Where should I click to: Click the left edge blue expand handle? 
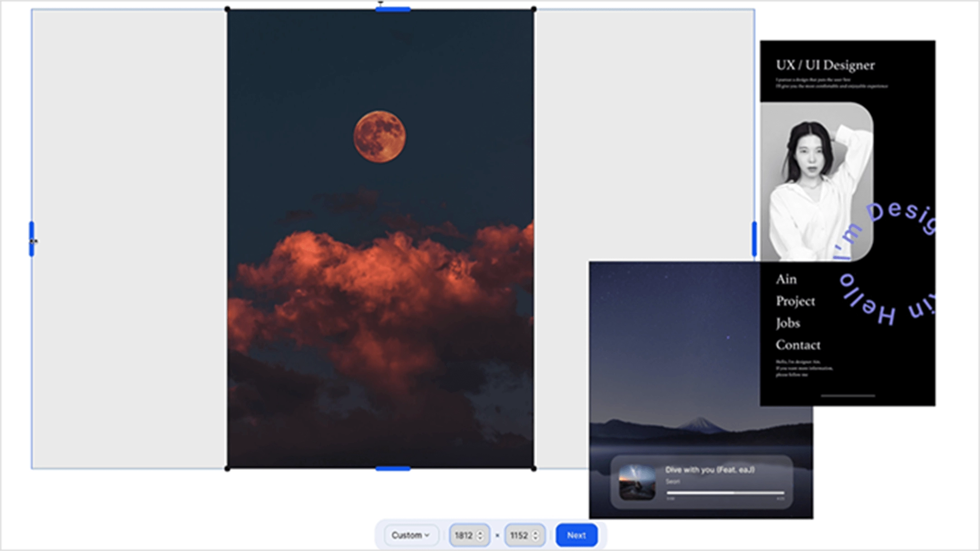click(32, 239)
